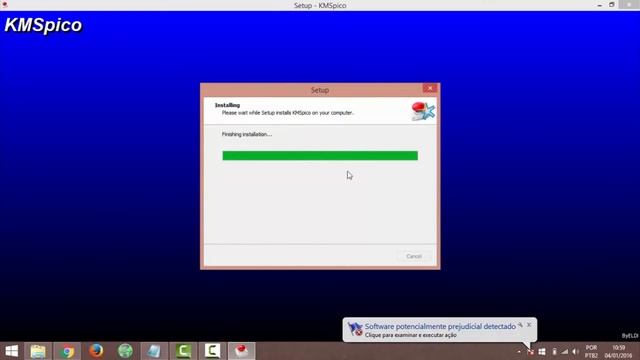This screenshot has height=360, width=640.
Task: Restore down the Setup - KMSpico window
Action: 611,5
